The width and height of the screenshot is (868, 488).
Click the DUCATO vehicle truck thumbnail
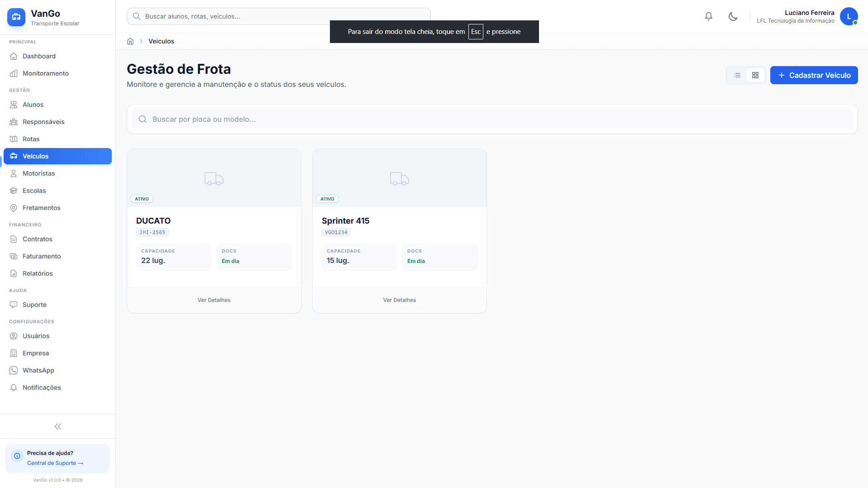click(x=214, y=179)
